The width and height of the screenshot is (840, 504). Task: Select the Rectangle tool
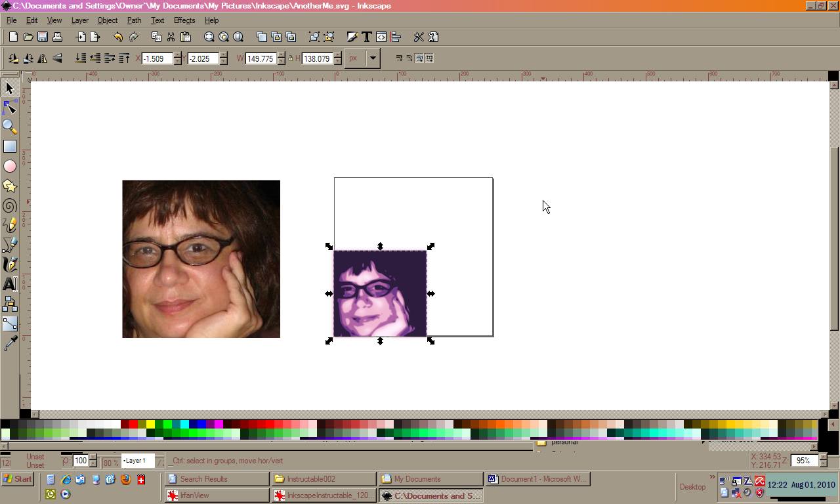(x=9, y=146)
